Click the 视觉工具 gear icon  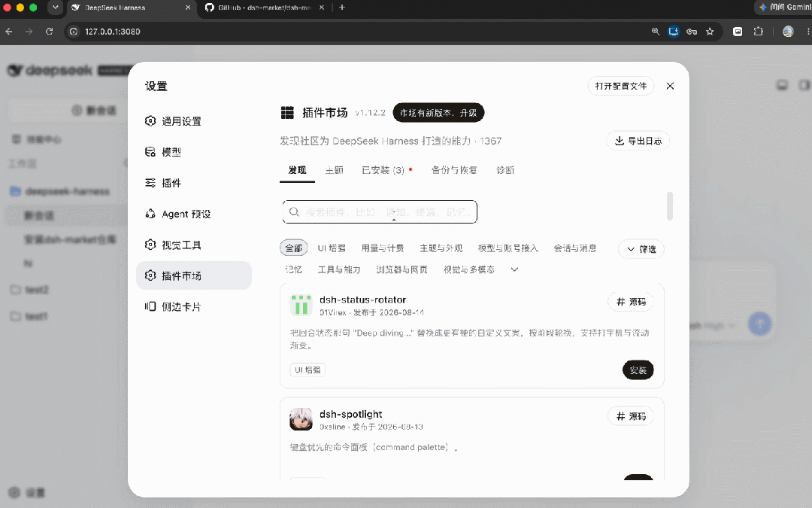pyautogui.click(x=150, y=245)
